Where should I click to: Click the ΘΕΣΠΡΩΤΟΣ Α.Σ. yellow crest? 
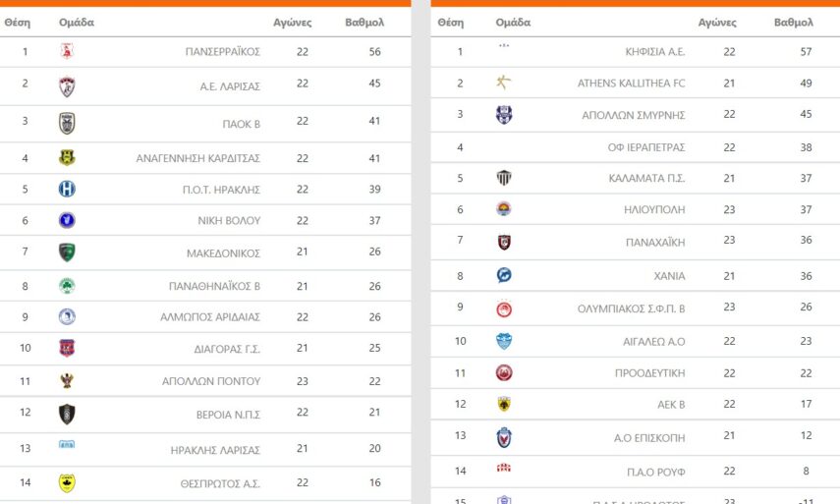pyautogui.click(x=67, y=482)
